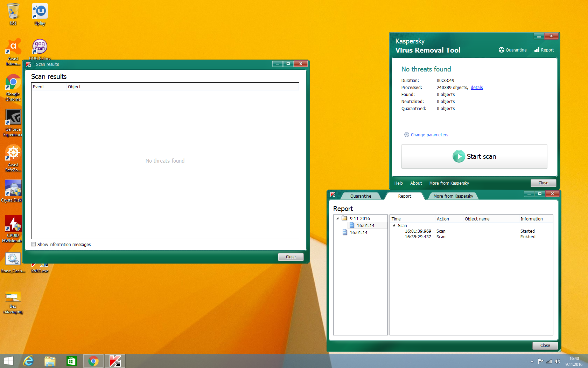Viewport: 588px width, 368px height.
Task: Maximize the Scan results window
Action: (x=288, y=64)
